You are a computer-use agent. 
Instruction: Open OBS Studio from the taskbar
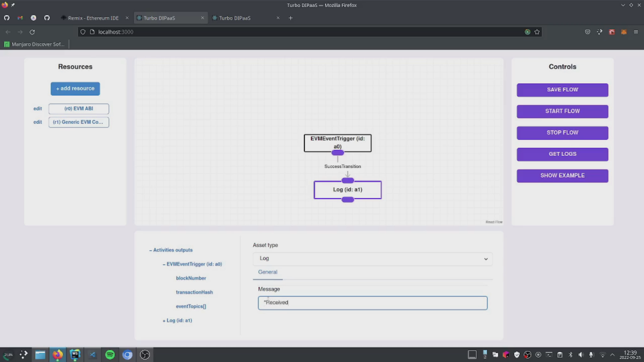(145, 355)
